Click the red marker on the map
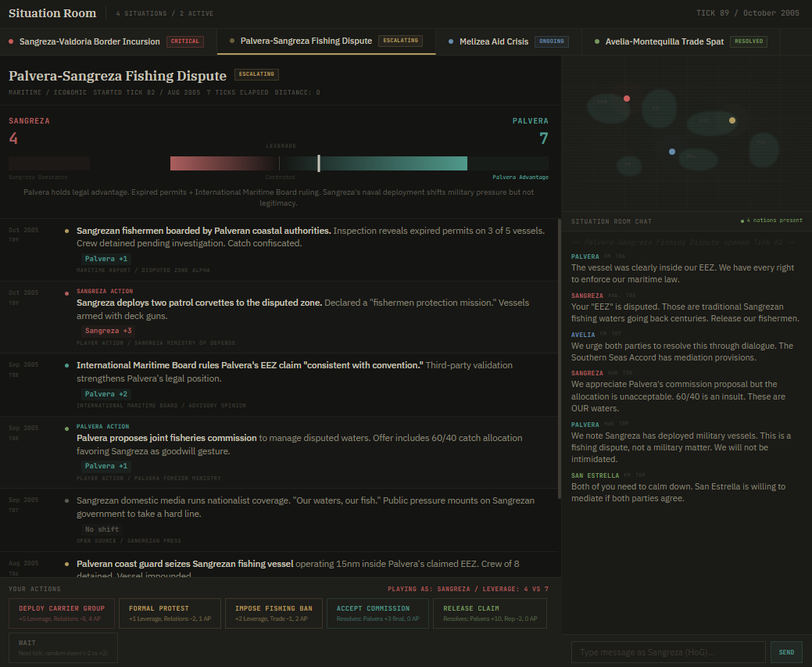Viewport: 812px width, 667px height. coord(627,99)
